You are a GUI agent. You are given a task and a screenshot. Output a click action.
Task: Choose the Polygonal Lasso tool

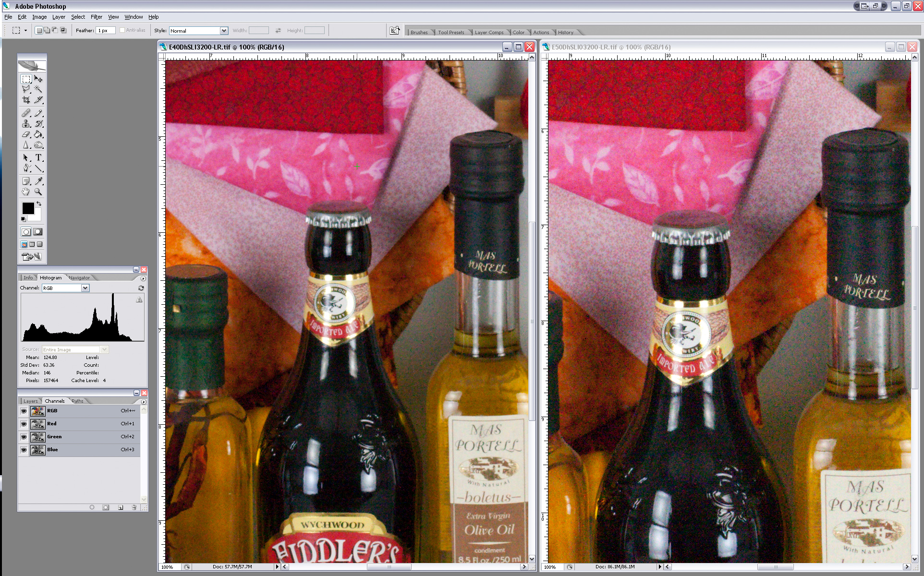tap(26, 89)
